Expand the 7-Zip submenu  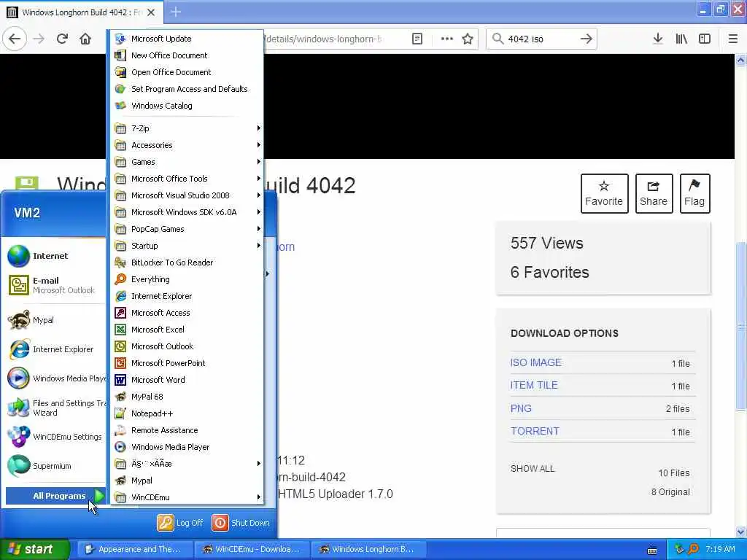[x=187, y=128]
